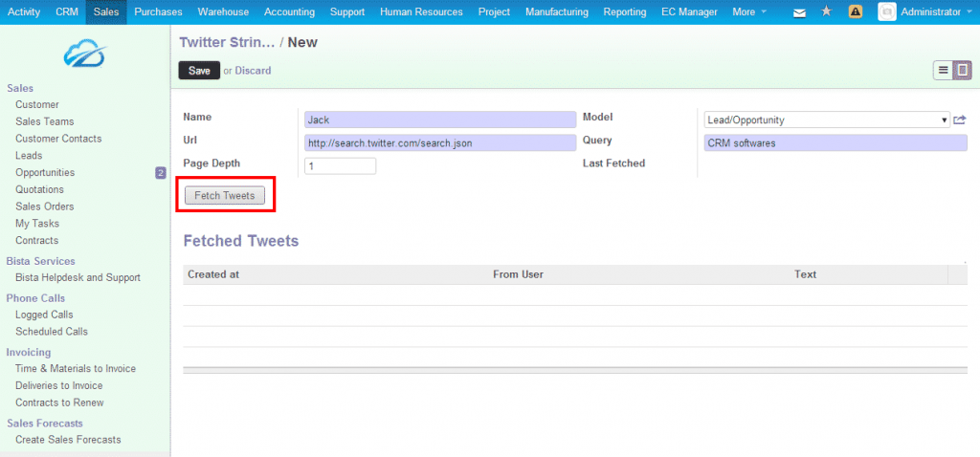Viewport: 980px width, 457px height.
Task: Click the Administrator avatar image
Action: pos(887,11)
